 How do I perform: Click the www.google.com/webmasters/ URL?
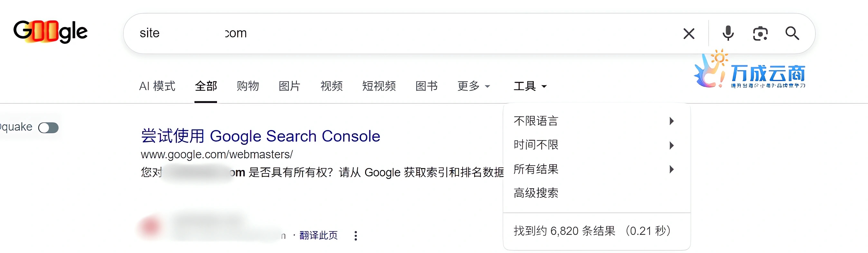click(217, 154)
